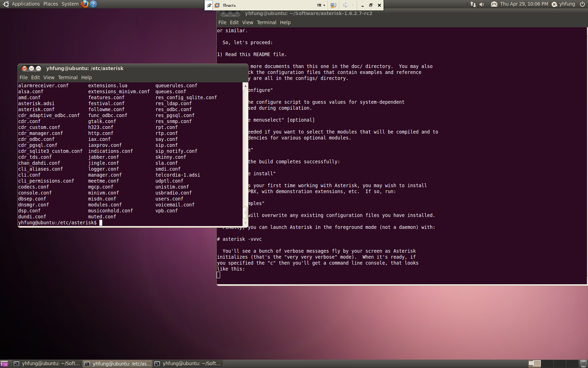Minimize the /etc/asterisk terminal window
The image size is (588, 368).
pos(31,68)
